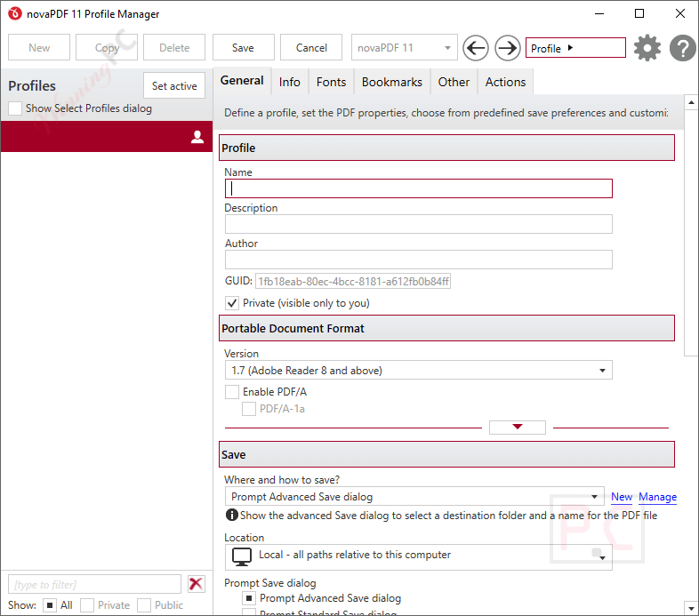This screenshot has height=616, width=699.
Task: Click the GUID text field
Action: (x=353, y=281)
